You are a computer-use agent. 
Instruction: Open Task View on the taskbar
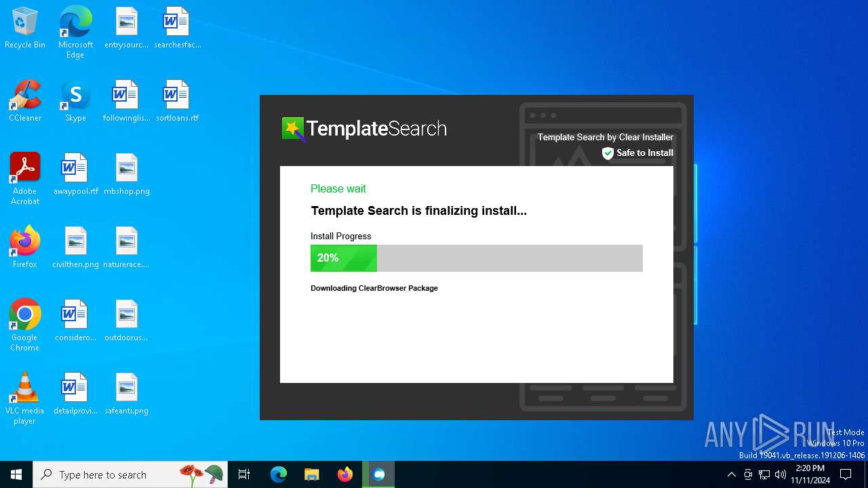[244, 474]
